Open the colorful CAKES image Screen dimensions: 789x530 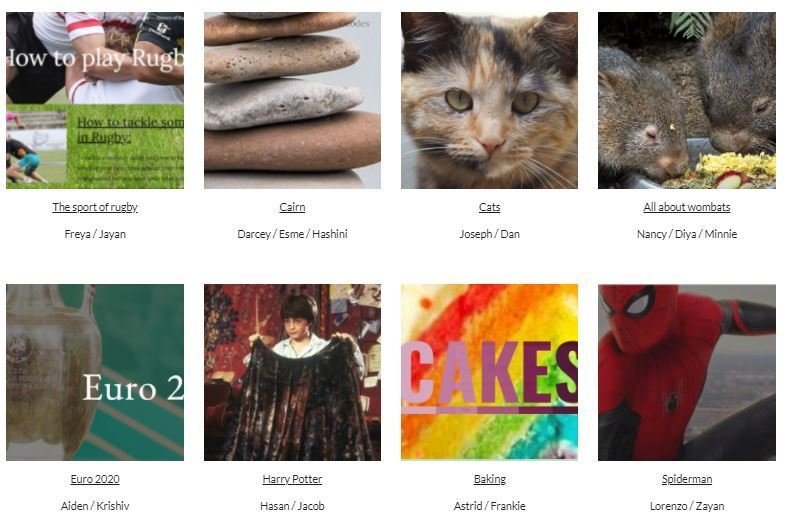pos(490,372)
